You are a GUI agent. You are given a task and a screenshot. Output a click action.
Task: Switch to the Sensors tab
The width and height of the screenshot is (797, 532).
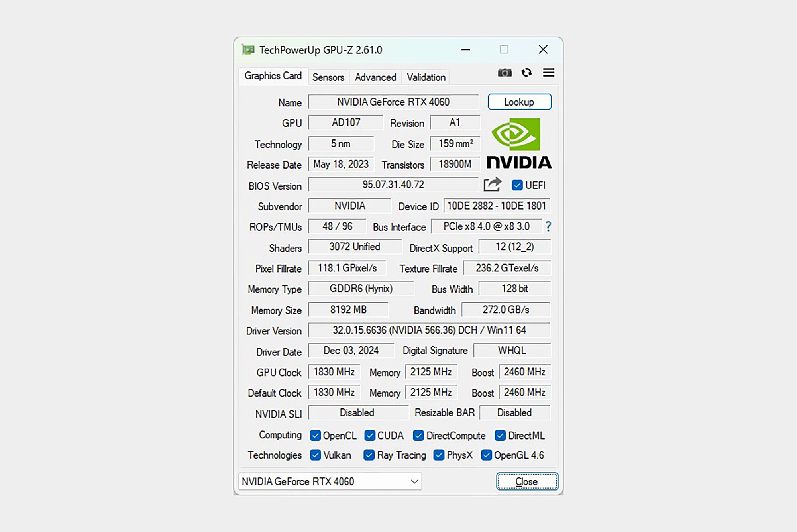click(328, 77)
